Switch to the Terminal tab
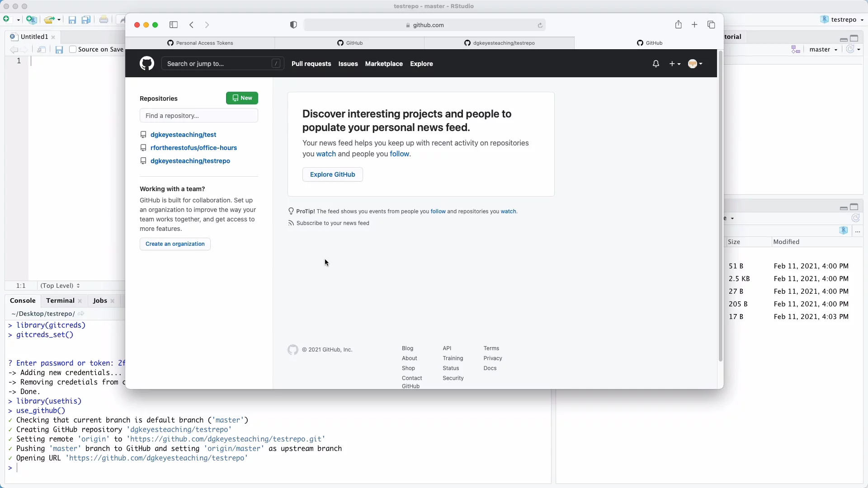Screen dimensions: 868x488 point(60,300)
